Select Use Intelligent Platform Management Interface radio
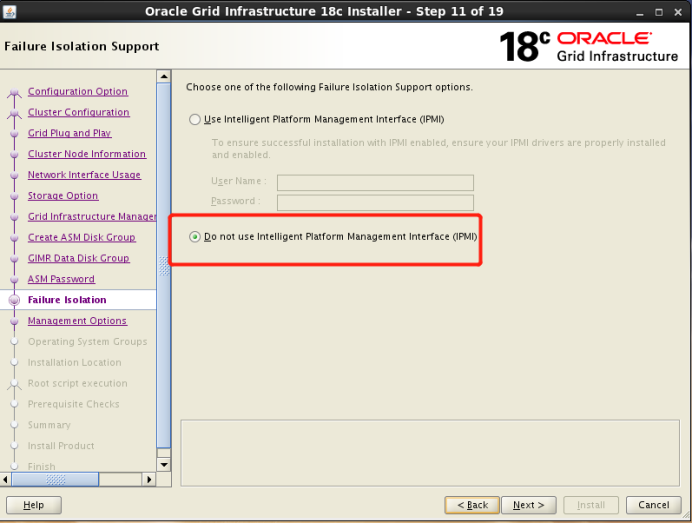This screenshot has width=692, height=523. coord(195,120)
